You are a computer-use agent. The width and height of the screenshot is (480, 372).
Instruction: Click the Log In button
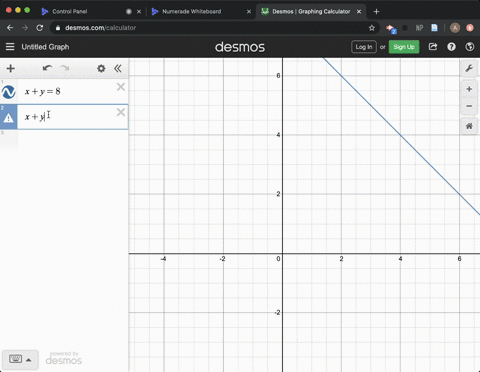click(364, 47)
